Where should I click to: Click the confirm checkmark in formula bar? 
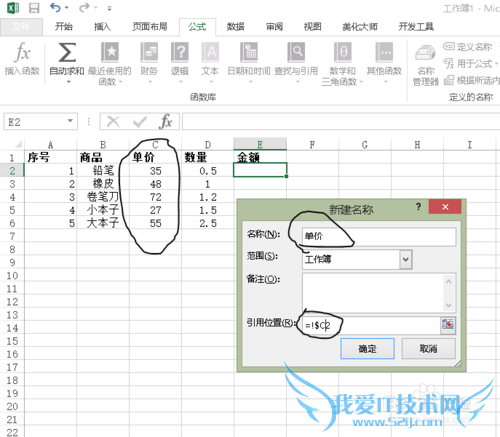[140, 122]
